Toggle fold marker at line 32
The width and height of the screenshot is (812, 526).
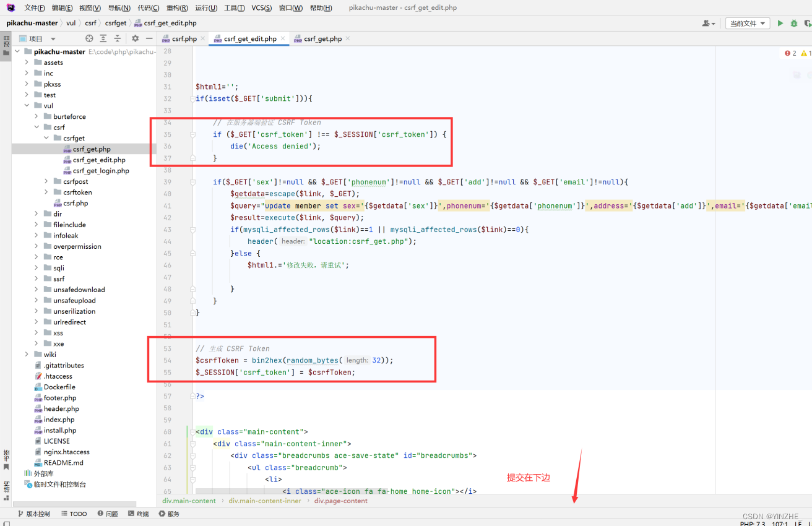(x=193, y=98)
